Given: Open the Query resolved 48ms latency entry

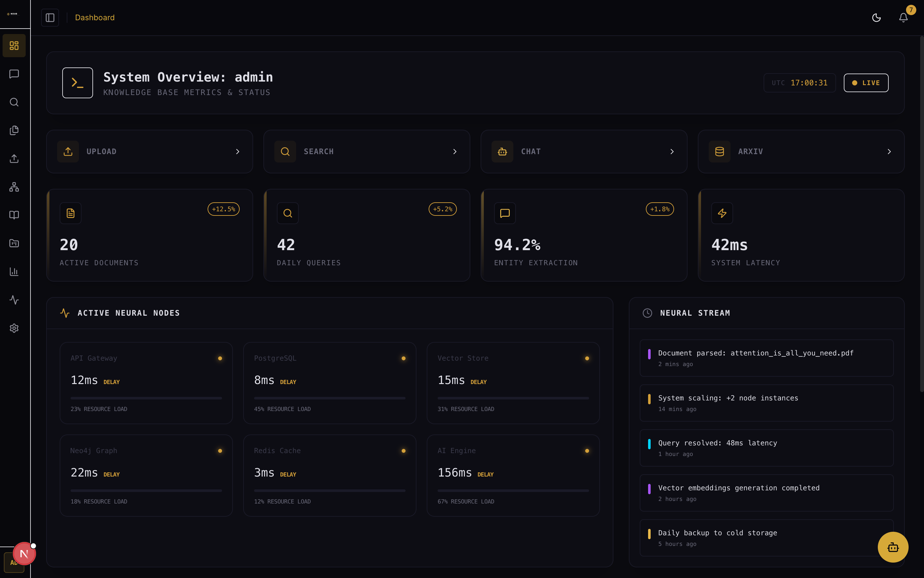Looking at the screenshot, I should pyautogui.click(x=767, y=448).
